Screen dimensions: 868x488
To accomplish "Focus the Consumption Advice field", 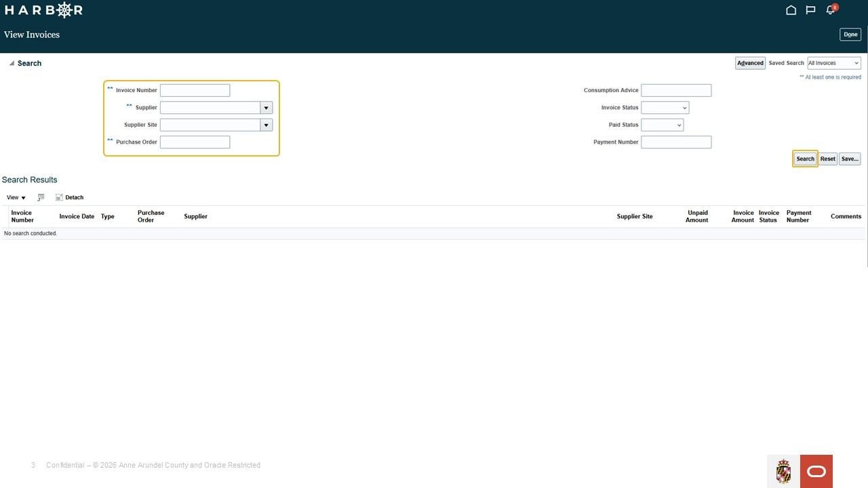I will (676, 90).
